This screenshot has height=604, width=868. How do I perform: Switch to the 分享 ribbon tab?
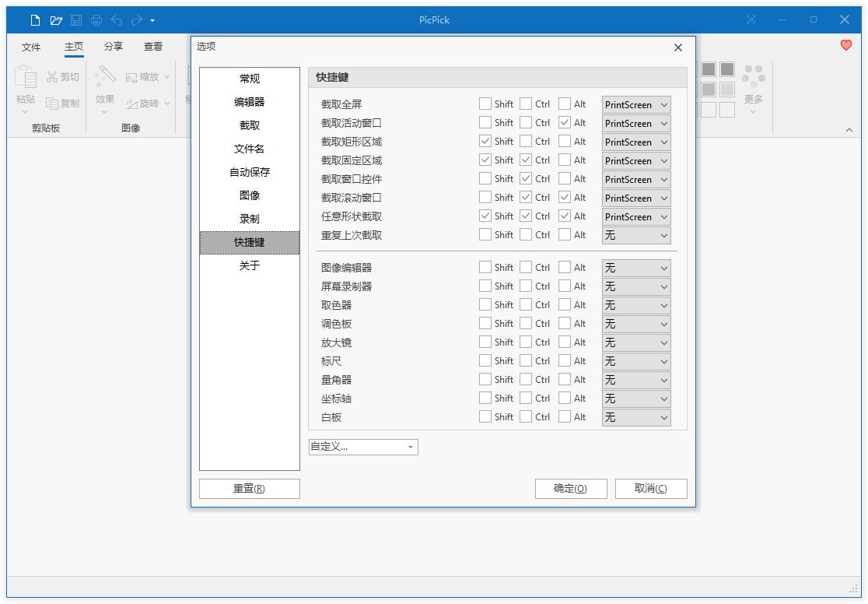(x=113, y=47)
